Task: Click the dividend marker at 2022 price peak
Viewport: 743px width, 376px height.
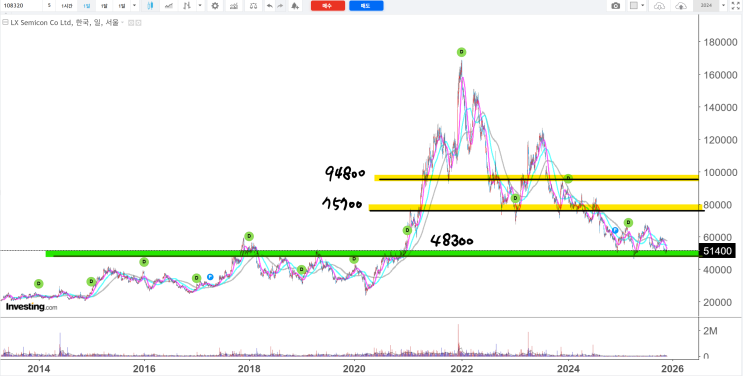Action: [461, 52]
